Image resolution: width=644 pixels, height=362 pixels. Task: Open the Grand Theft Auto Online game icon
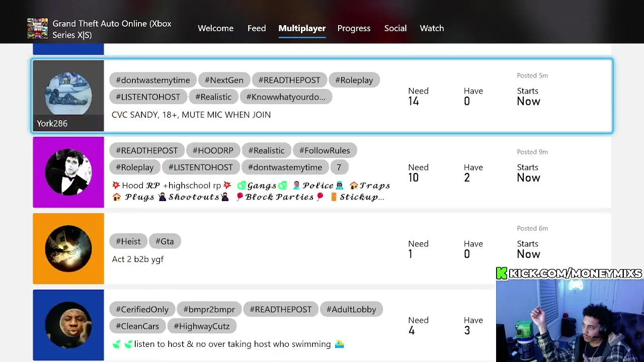38,29
